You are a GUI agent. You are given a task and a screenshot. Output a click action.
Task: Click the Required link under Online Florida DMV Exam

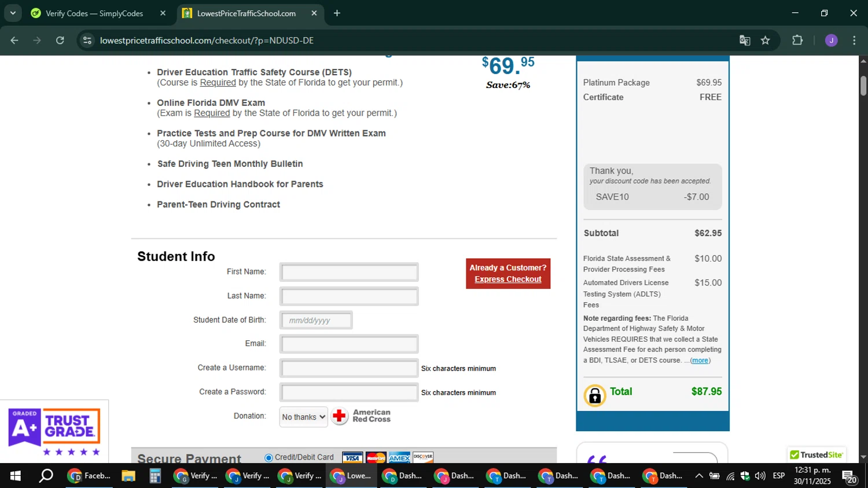coord(212,113)
